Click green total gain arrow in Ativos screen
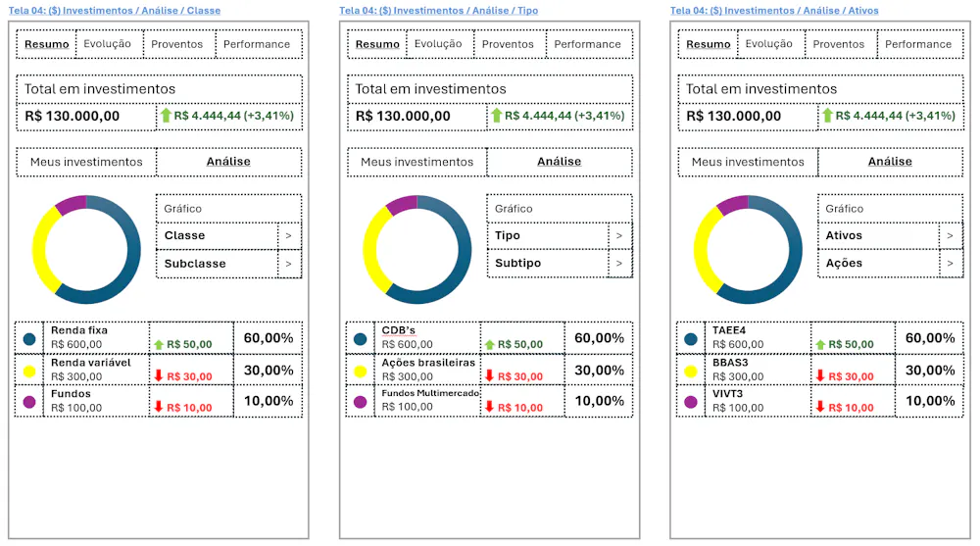Image resolution: width=980 pixels, height=546 pixels. pyautogui.click(x=827, y=115)
